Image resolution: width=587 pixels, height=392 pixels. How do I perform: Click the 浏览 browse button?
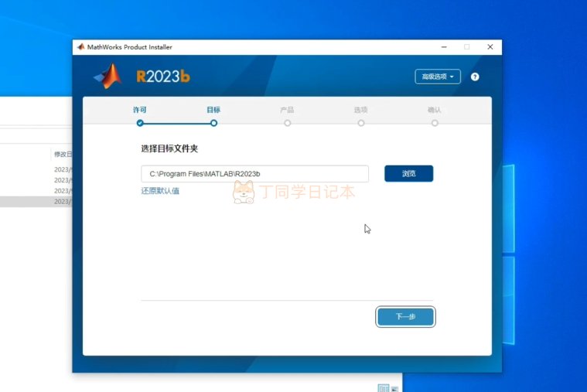[409, 174]
